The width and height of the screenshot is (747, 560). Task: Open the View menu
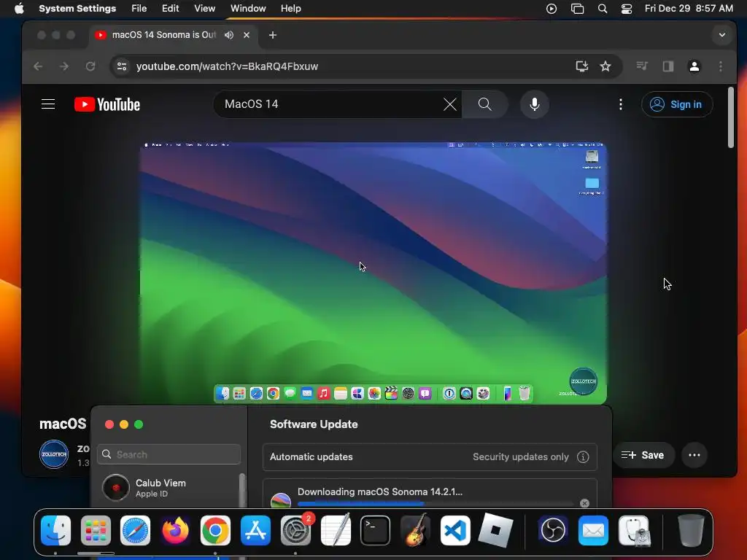[204, 9]
